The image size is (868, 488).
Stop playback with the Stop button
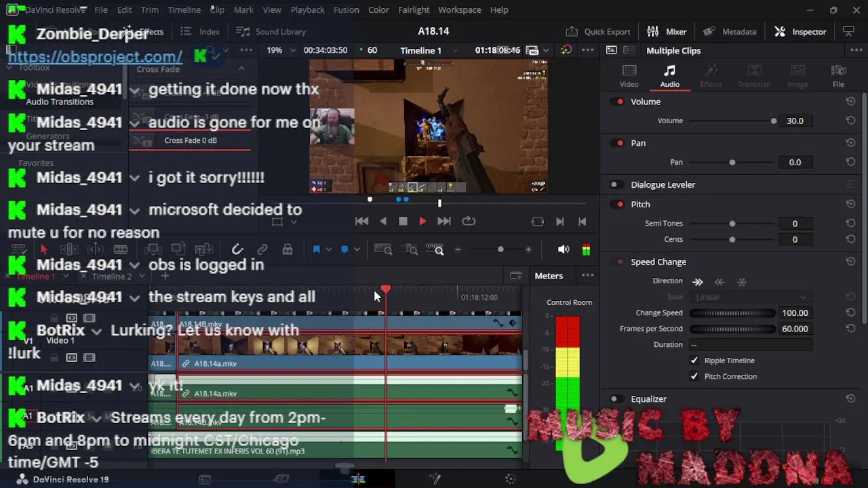pos(403,221)
